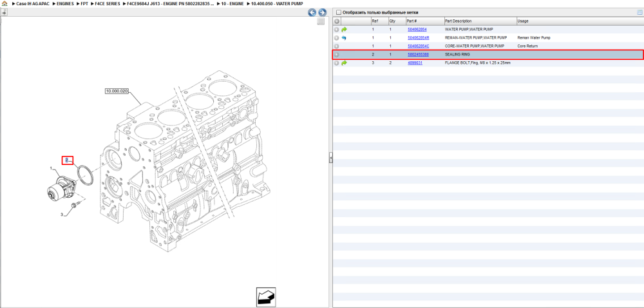Add FLANGE BOLT using its plus icon
644x308 pixels.
click(x=337, y=63)
